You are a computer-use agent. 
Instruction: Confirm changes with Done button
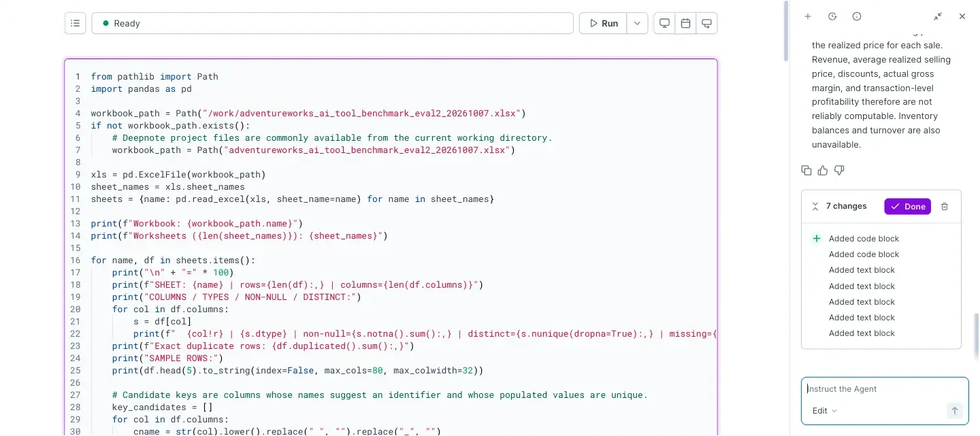point(908,206)
